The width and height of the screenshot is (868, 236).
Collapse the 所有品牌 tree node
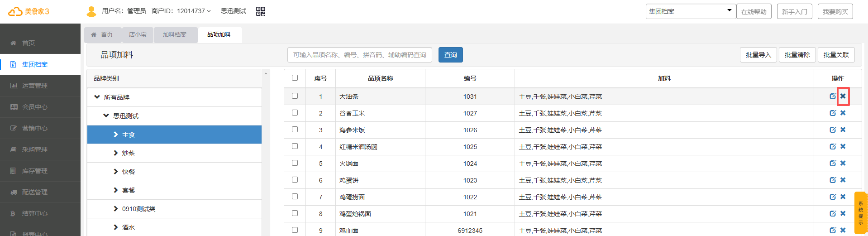97,97
